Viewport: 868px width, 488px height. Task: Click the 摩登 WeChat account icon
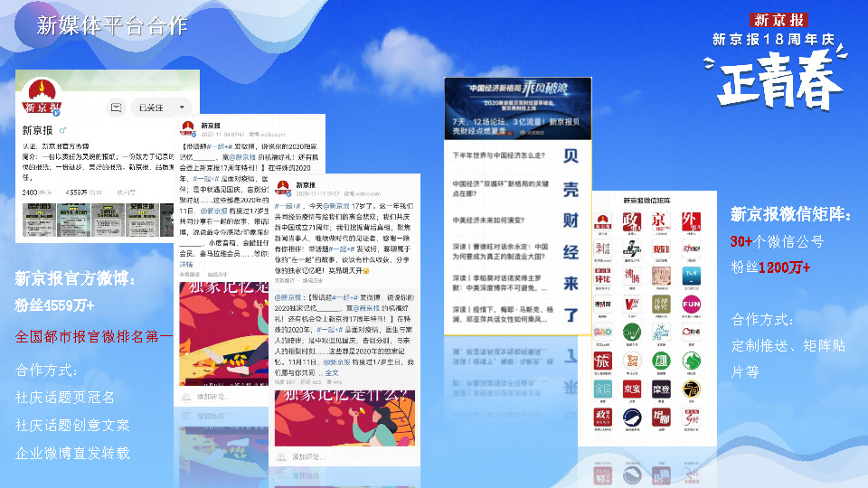click(x=661, y=389)
